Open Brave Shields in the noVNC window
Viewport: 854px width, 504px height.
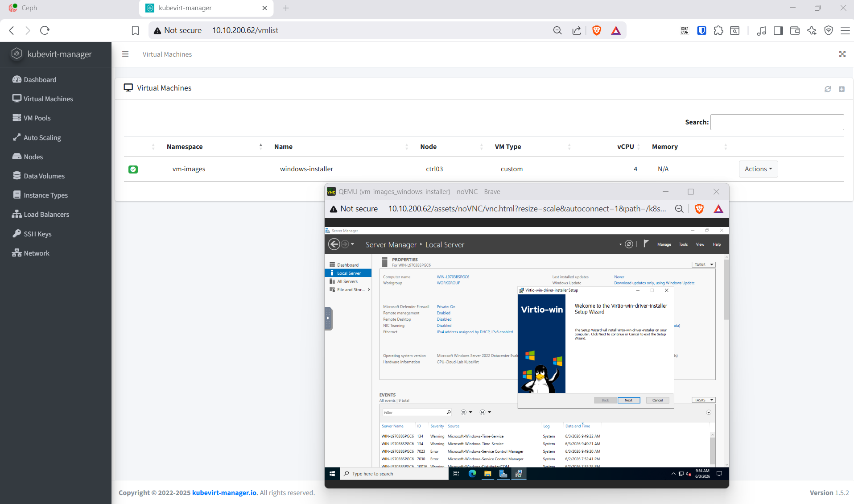click(699, 209)
